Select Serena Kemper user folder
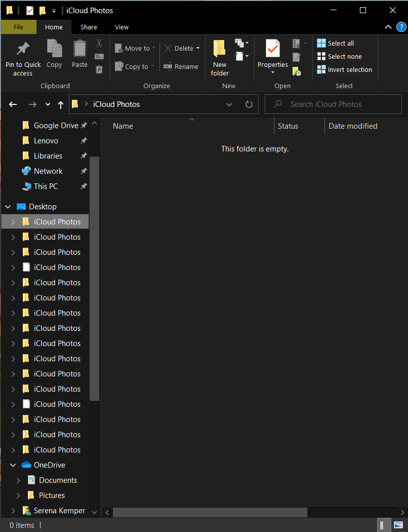The width and height of the screenshot is (408, 532). (x=59, y=511)
